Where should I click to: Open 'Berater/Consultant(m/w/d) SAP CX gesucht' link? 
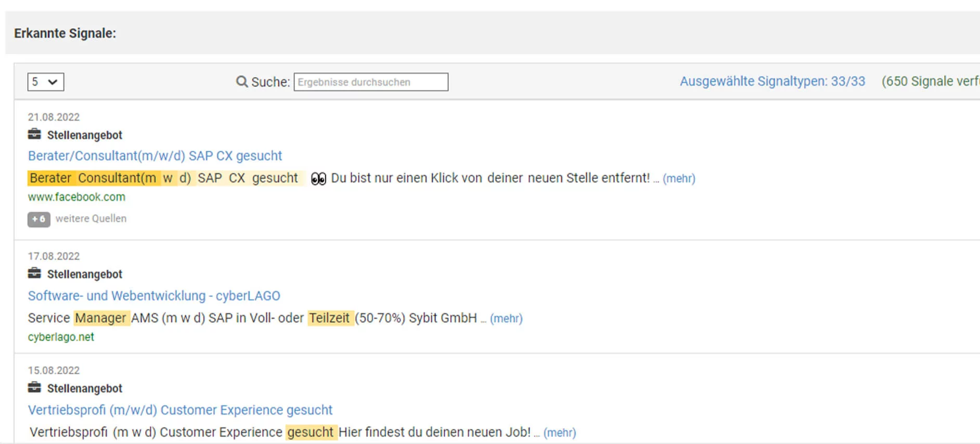(x=155, y=156)
